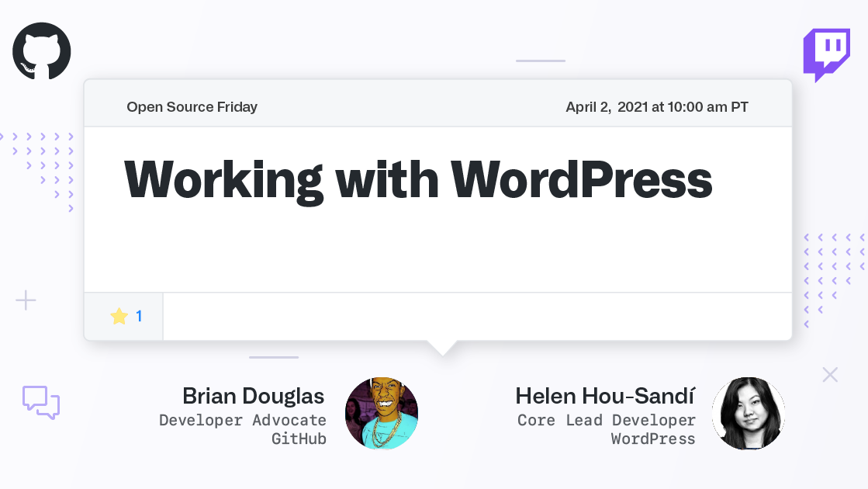The image size is (868, 489).
Task: Click the gray X icon
Action: (830, 375)
